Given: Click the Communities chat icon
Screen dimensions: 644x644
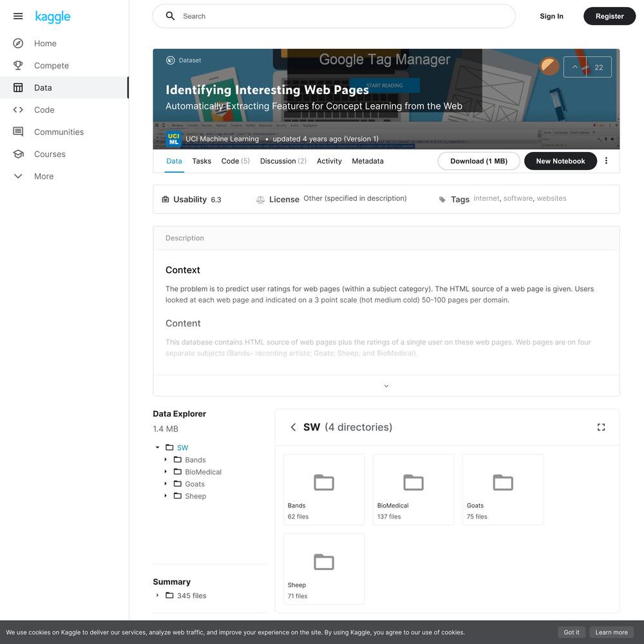Looking at the screenshot, I should [18, 132].
